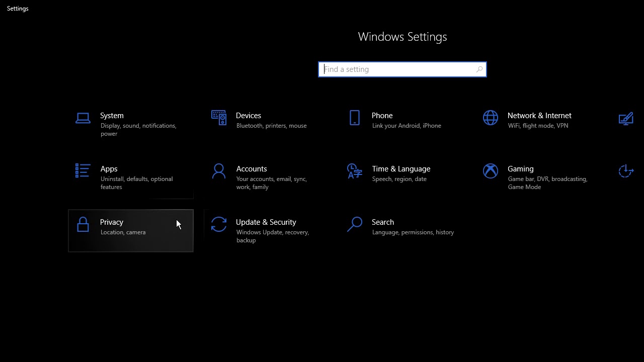
Task: Click the Personalization pen icon at right edge
Action: point(626,118)
